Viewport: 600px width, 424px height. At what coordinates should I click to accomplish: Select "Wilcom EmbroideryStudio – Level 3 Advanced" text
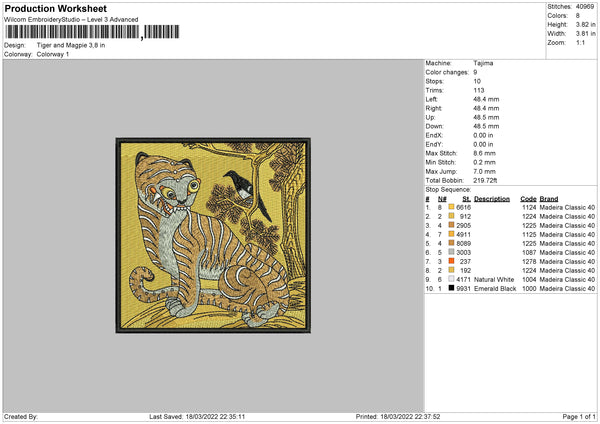pos(71,20)
